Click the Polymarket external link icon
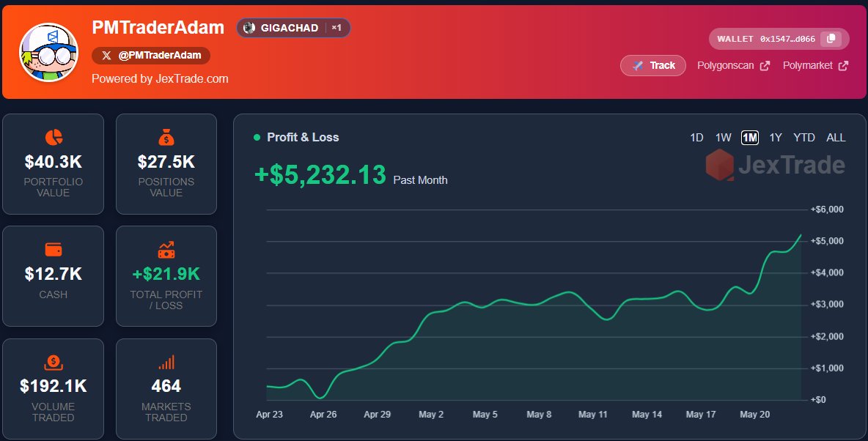This screenshot has width=868, height=441. coord(843,66)
